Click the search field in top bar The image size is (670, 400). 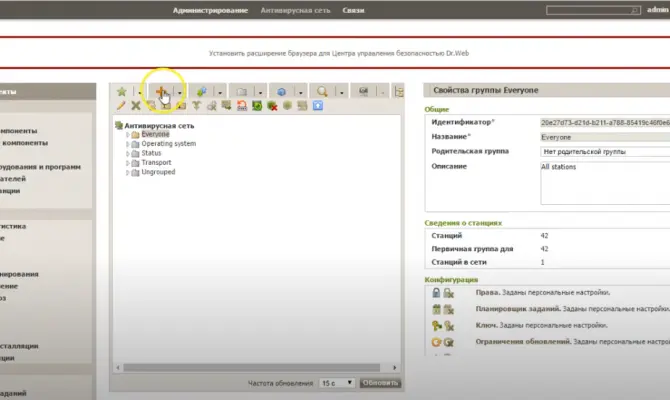[593, 10]
